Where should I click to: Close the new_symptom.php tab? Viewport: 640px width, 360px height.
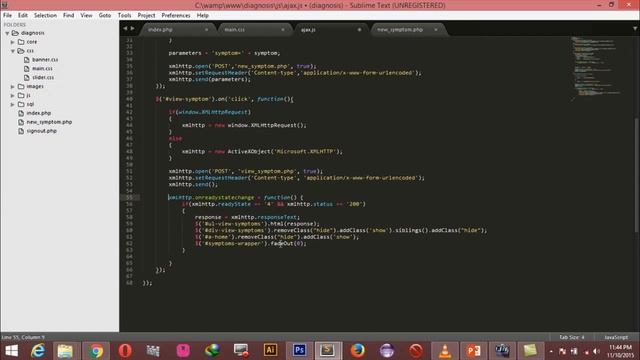(x=436, y=29)
